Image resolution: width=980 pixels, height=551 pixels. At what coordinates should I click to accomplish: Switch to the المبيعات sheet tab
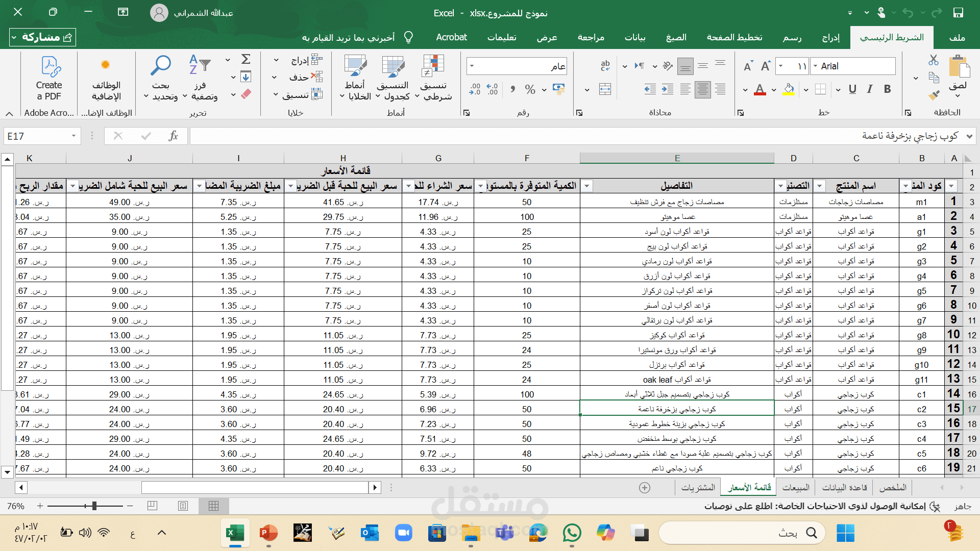tap(795, 488)
